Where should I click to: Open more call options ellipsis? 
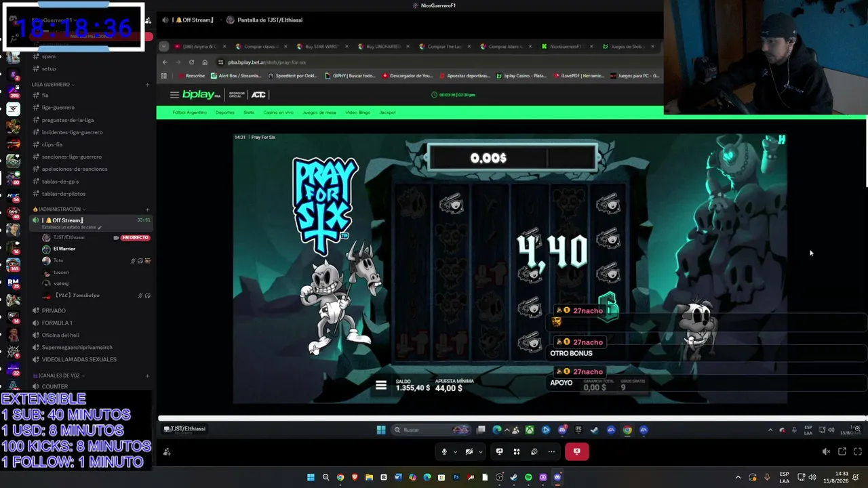[551, 451]
